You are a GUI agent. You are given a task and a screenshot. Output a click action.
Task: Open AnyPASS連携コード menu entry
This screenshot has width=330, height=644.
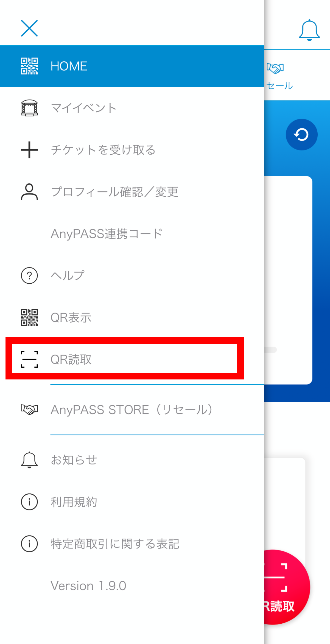coord(132,234)
